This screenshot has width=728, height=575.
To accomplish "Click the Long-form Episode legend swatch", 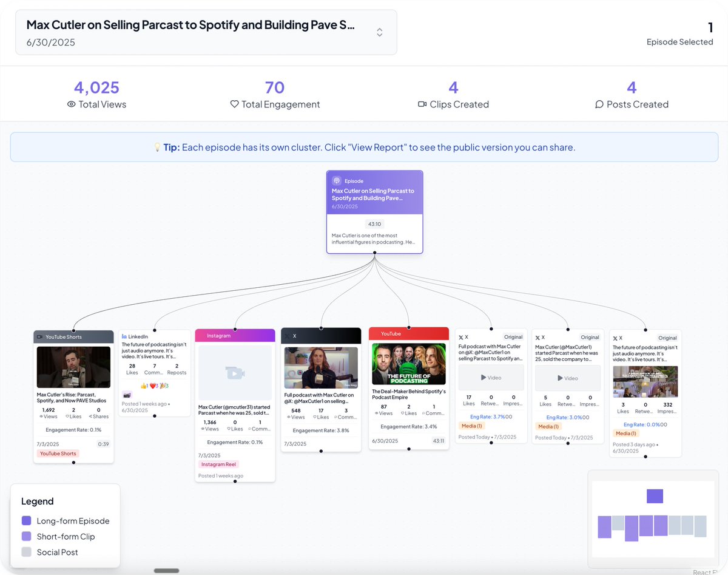I will [x=26, y=521].
